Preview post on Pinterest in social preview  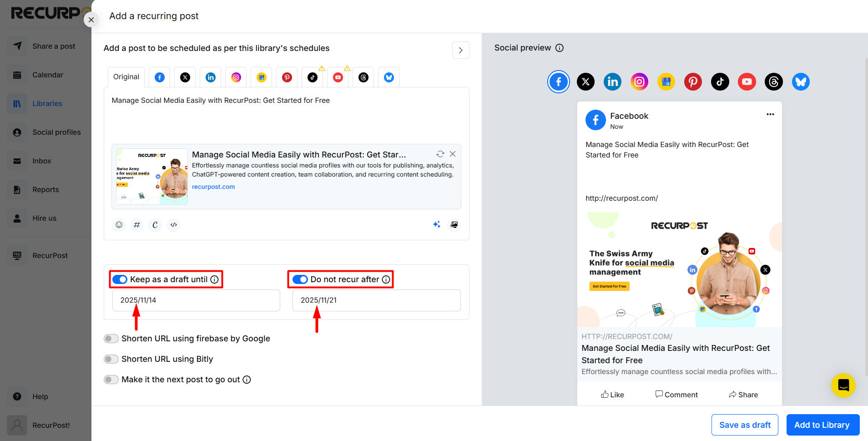[x=693, y=82]
